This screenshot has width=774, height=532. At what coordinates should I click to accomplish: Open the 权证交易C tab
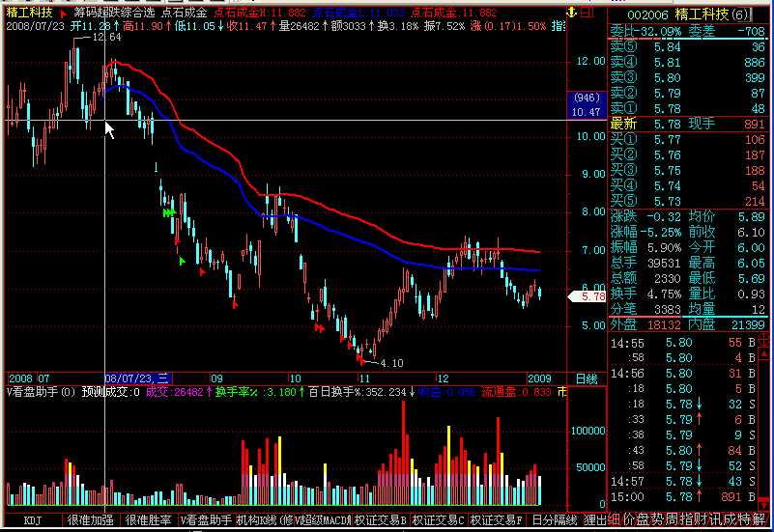pyautogui.click(x=439, y=520)
